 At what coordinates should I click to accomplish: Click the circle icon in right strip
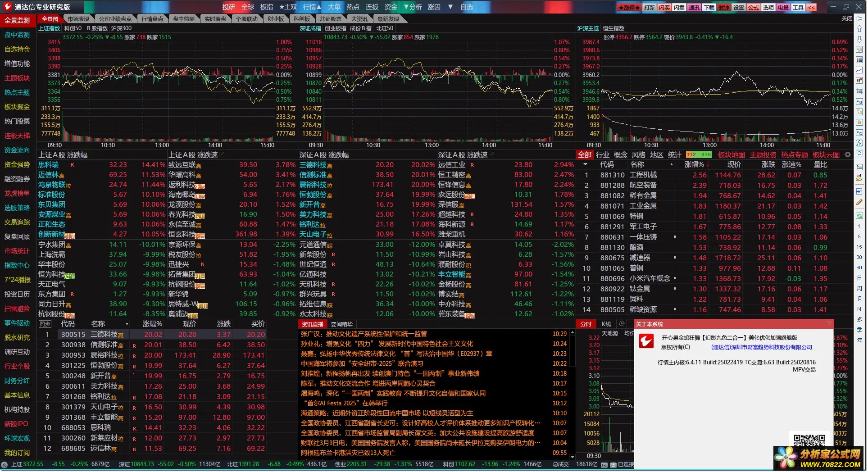pyautogui.click(x=859, y=154)
